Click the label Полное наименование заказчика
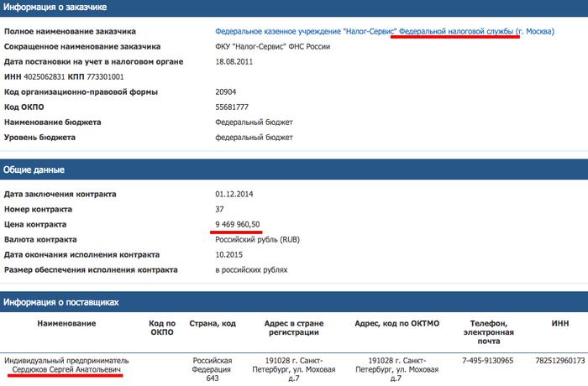 coord(70,32)
